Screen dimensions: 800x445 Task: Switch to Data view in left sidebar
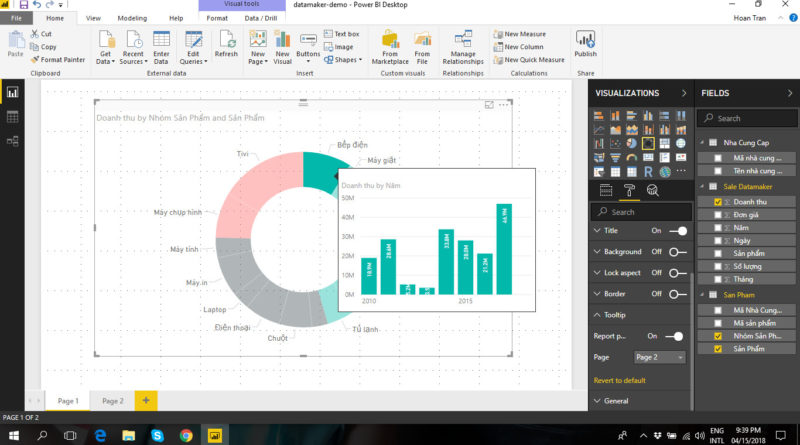(x=13, y=117)
